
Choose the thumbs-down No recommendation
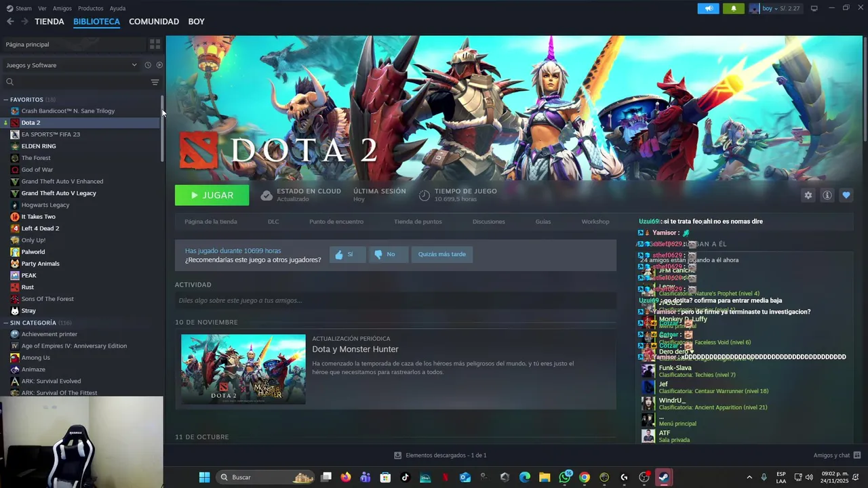(388, 254)
